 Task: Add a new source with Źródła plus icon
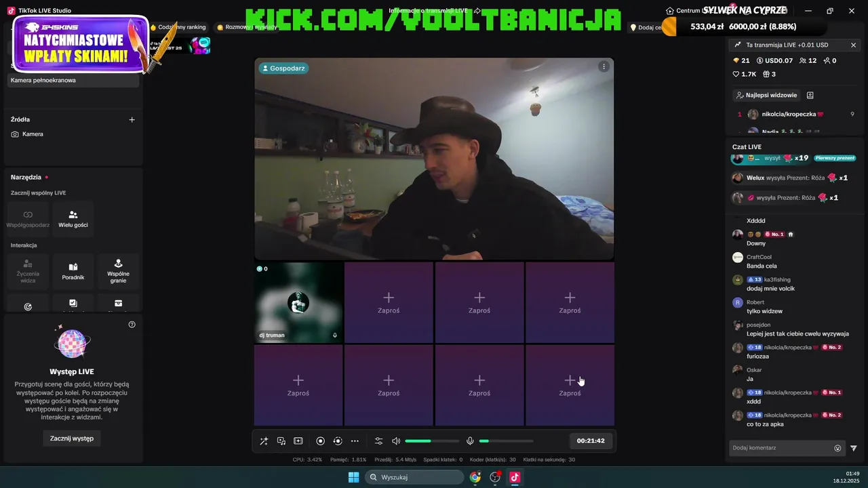[x=132, y=120]
